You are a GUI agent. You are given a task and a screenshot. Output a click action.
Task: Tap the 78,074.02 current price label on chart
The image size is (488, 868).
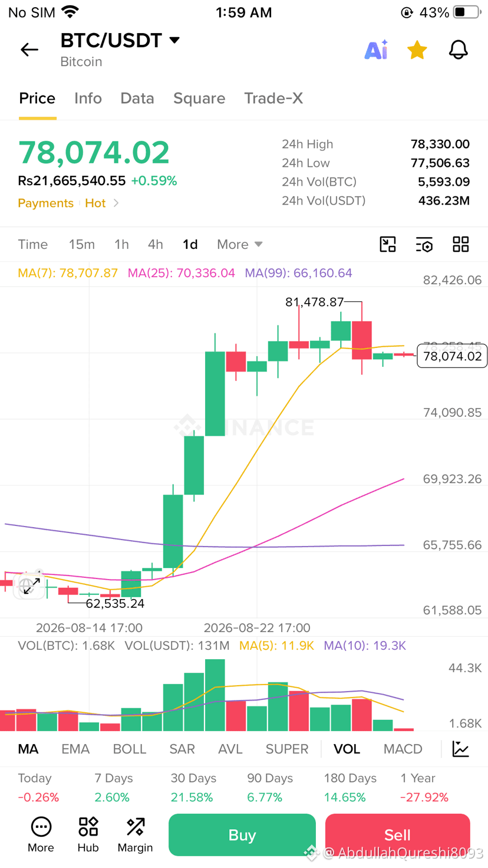pos(452,356)
